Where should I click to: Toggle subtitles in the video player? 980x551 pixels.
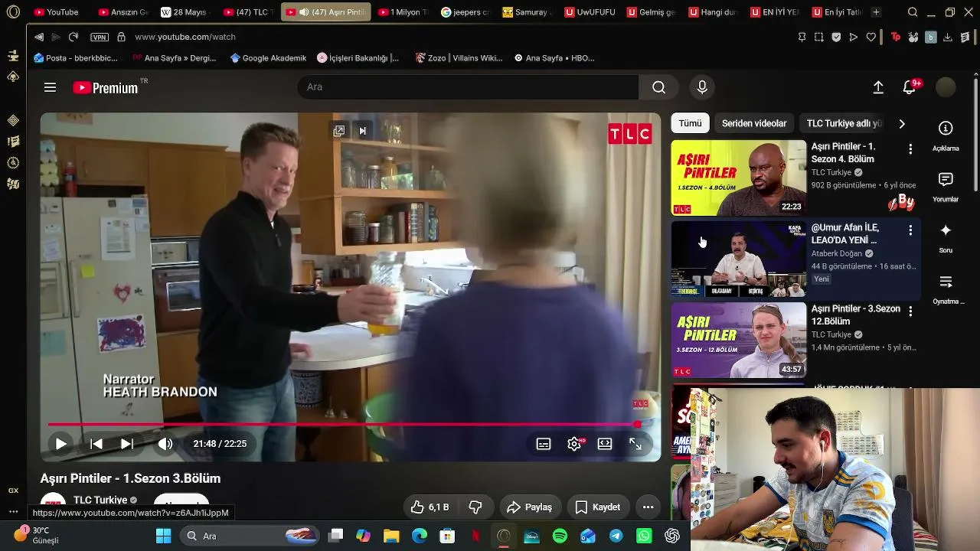(544, 444)
